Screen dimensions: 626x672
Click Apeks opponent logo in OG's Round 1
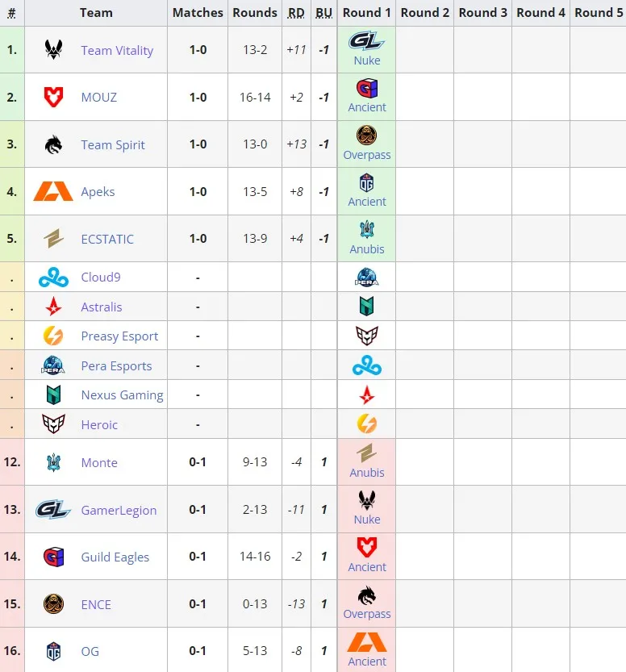(x=367, y=642)
